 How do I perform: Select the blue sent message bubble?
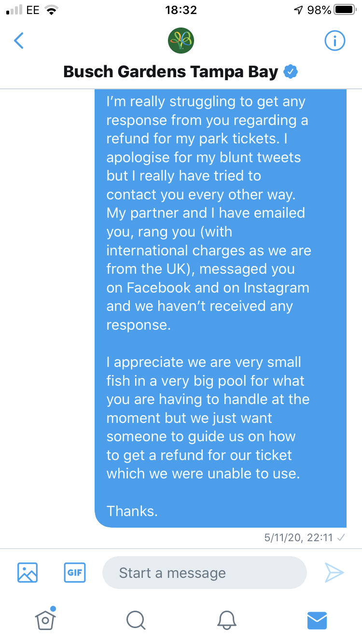[x=221, y=308]
